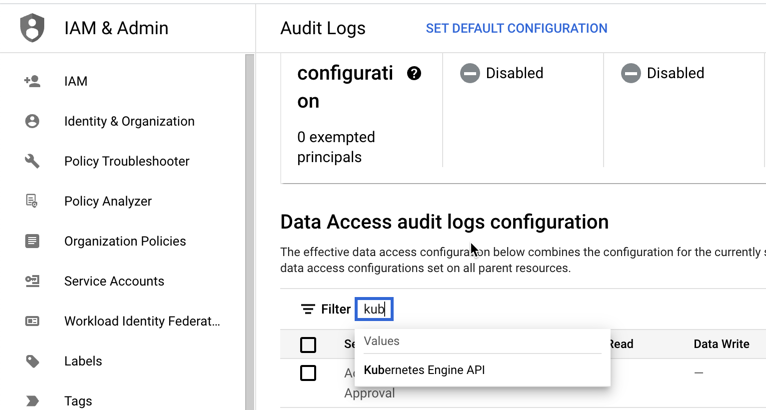The height and width of the screenshot is (410, 766).
Task: Click the Labels tag icon
Action: click(32, 361)
